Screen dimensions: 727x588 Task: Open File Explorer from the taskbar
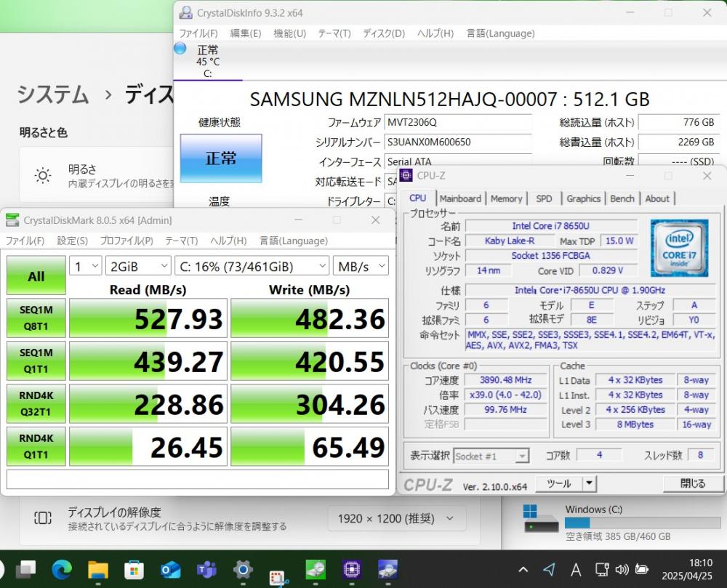click(98, 569)
